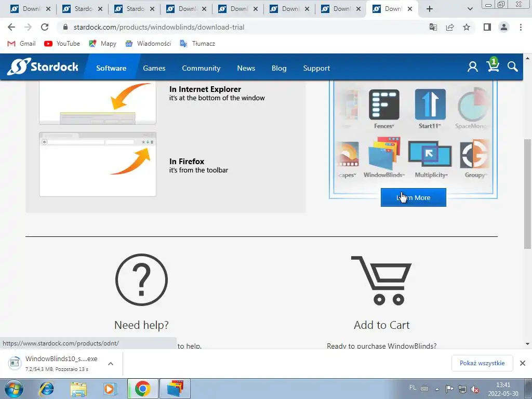Open the Windows Start orb
The width and height of the screenshot is (532, 399).
point(14,389)
